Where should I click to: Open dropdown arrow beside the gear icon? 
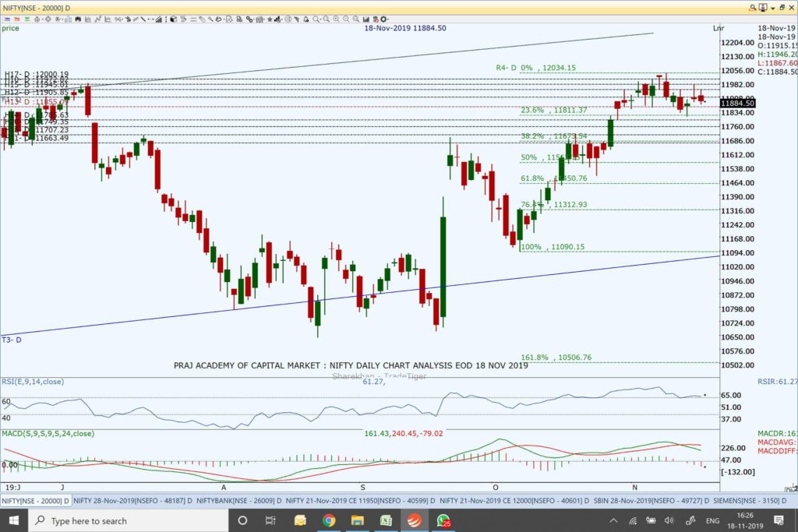389,19
